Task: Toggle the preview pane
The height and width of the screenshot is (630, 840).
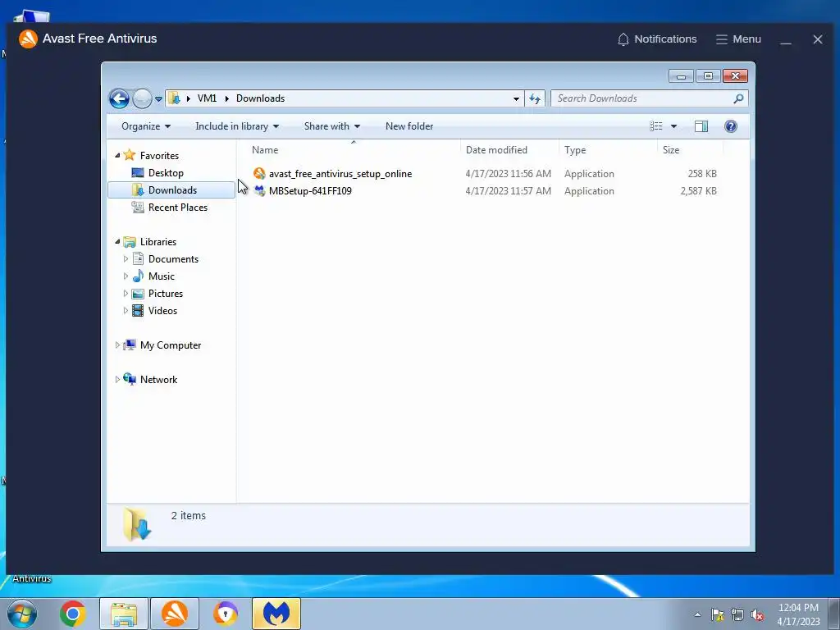Action: pyautogui.click(x=701, y=126)
